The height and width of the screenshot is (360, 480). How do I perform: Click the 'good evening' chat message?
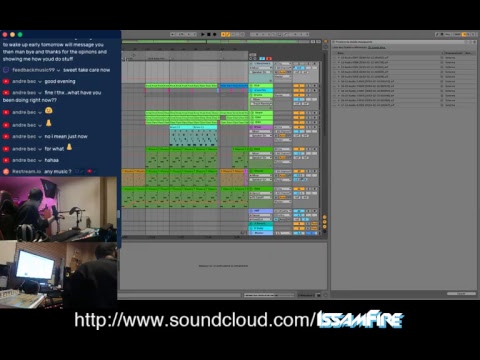(60, 81)
